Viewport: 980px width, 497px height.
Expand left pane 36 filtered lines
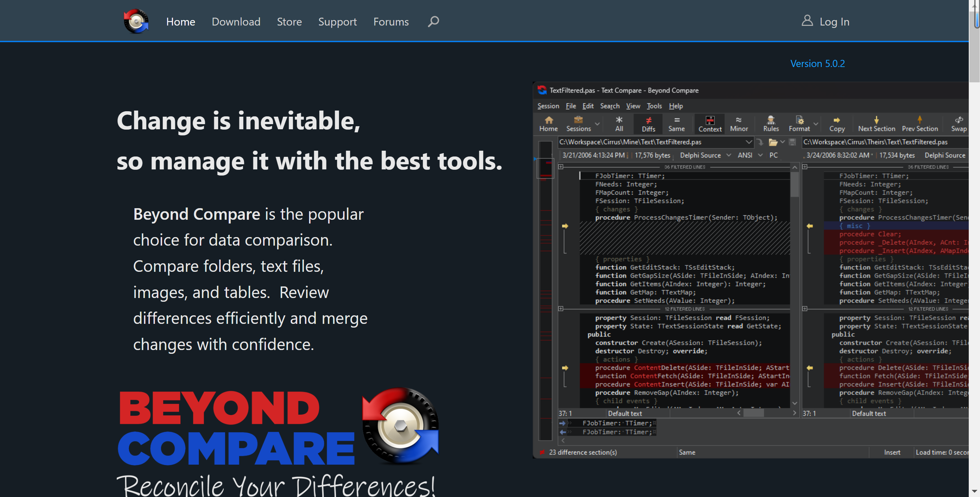561,167
